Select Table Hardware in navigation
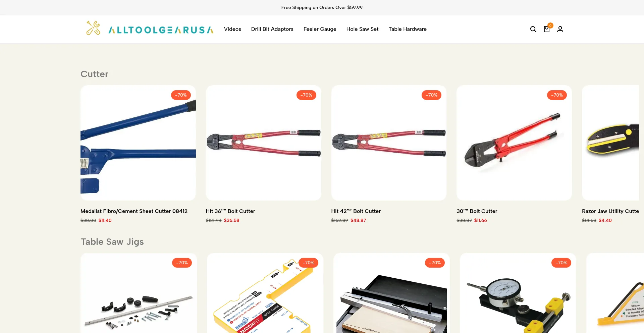The image size is (644, 333). pos(408,29)
